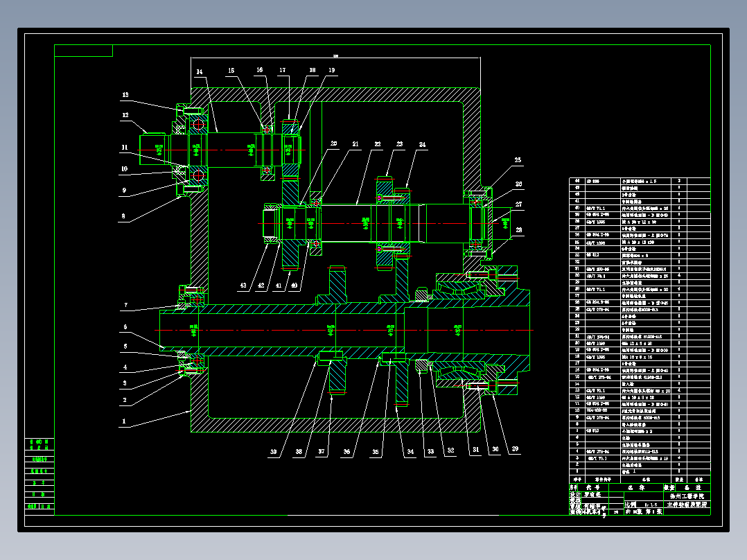Click part callout number 6
The width and height of the screenshot is (747, 560).
125,327
